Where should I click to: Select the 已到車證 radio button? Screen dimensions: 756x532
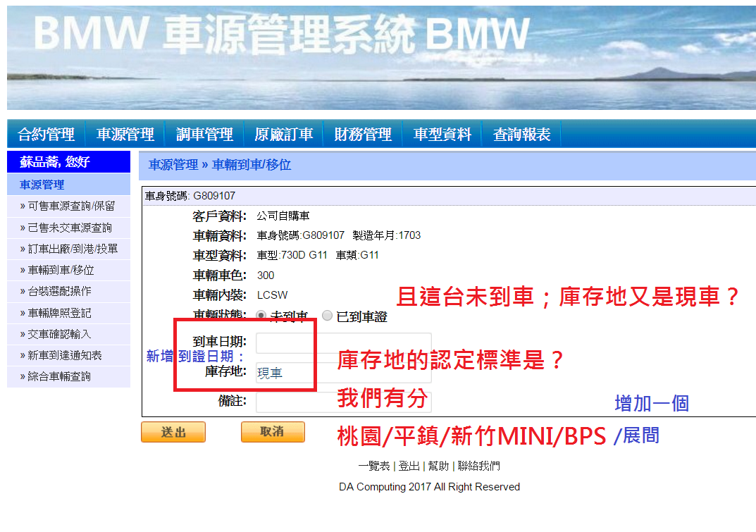(328, 316)
